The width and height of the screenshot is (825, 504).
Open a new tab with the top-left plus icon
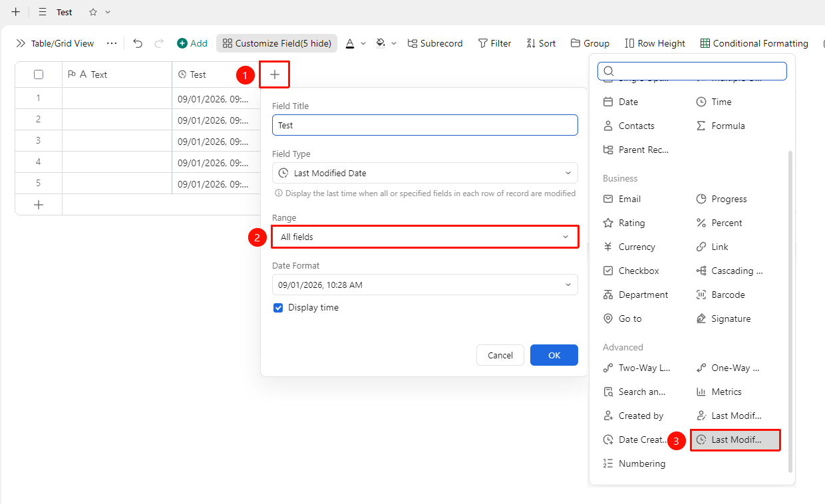click(16, 12)
